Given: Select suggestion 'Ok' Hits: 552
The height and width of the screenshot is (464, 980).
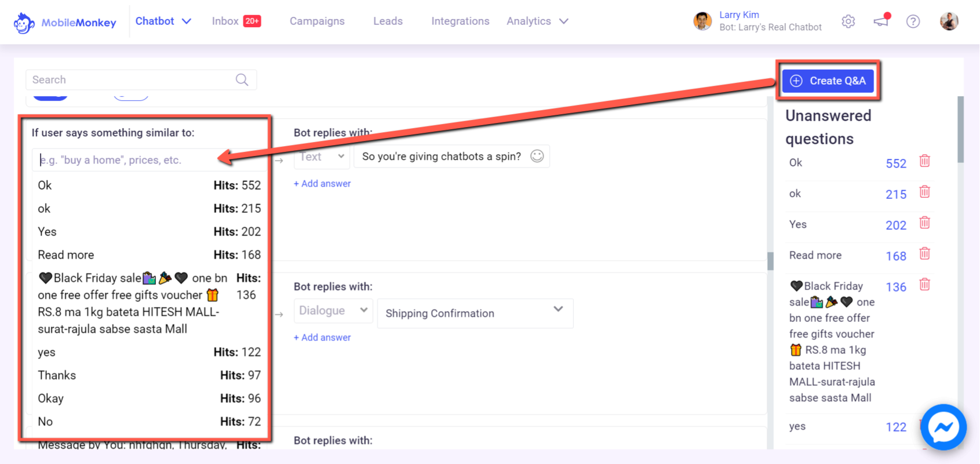Looking at the screenshot, I should tap(149, 186).
